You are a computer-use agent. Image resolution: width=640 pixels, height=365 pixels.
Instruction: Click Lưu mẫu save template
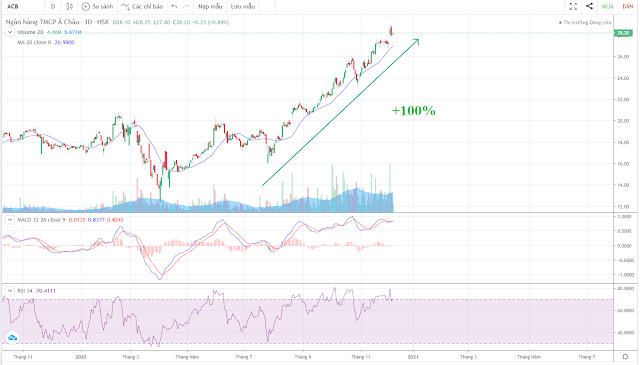point(243,7)
